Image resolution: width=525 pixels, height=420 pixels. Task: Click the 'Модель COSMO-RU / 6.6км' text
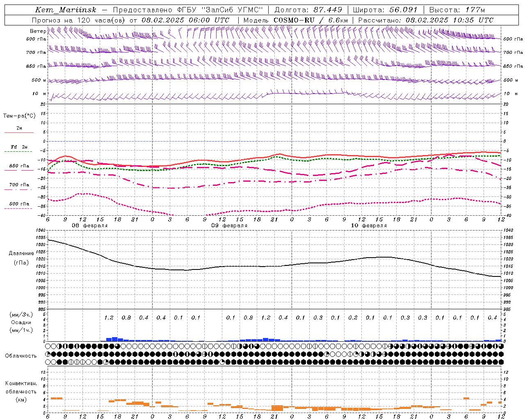point(295,20)
